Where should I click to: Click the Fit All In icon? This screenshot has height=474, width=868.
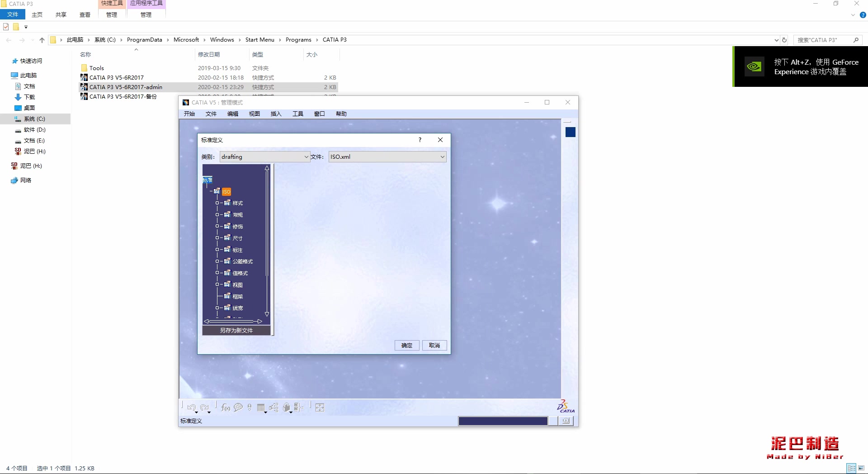[x=320, y=408]
